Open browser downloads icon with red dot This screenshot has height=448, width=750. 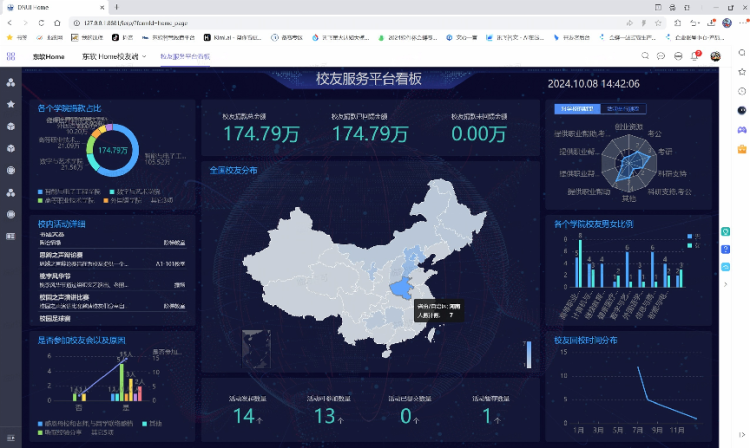pyautogui.click(x=711, y=22)
